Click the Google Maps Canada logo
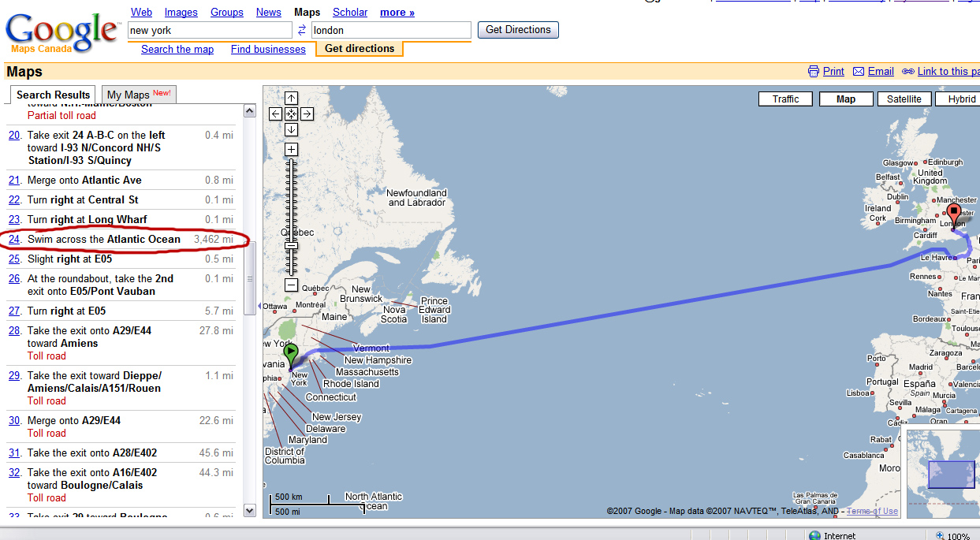This screenshot has height=540, width=980. (x=62, y=33)
